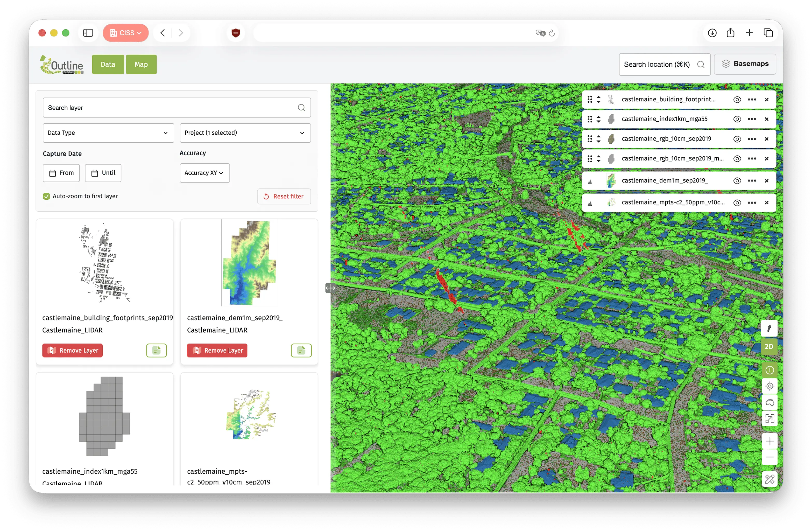Hide the castlemaine_building_footprints layer
The width and height of the screenshot is (812, 531).
pyautogui.click(x=737, y=99)
